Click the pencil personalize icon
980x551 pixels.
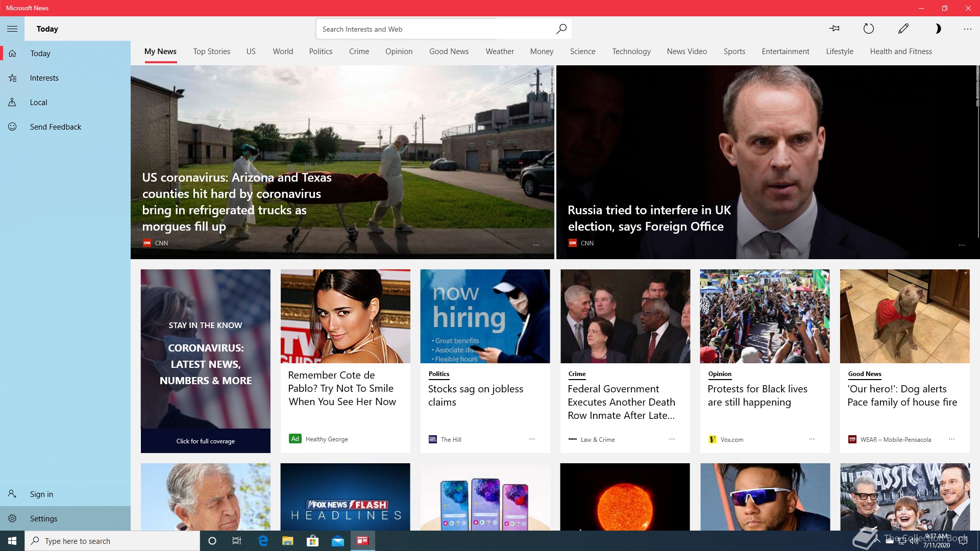(903, 29)
